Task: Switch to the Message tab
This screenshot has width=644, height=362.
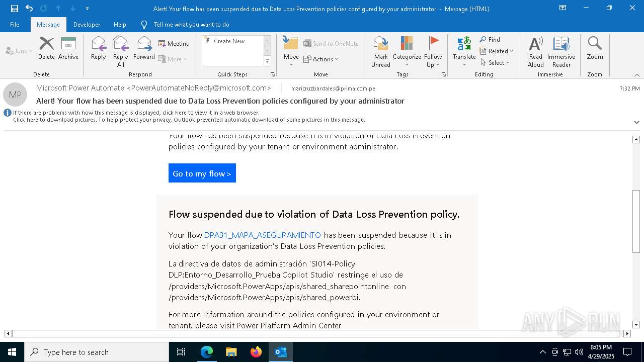Action: click(x=48, y=25)
